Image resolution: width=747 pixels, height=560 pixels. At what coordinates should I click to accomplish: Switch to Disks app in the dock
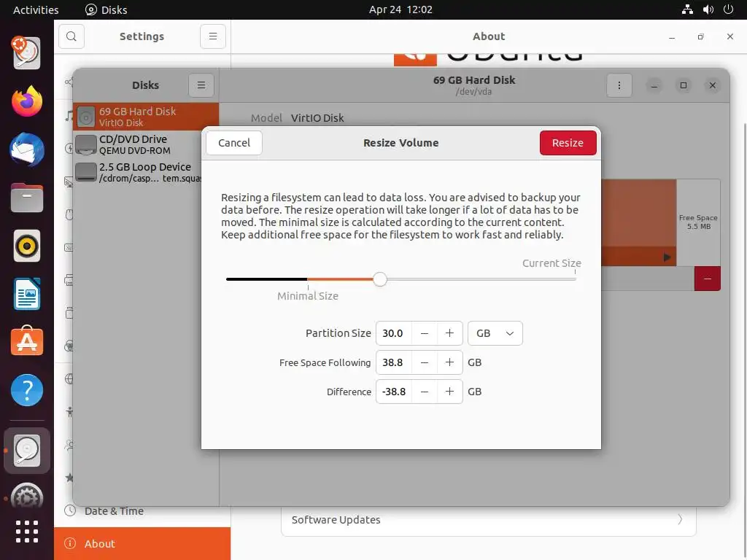[27, 451]
